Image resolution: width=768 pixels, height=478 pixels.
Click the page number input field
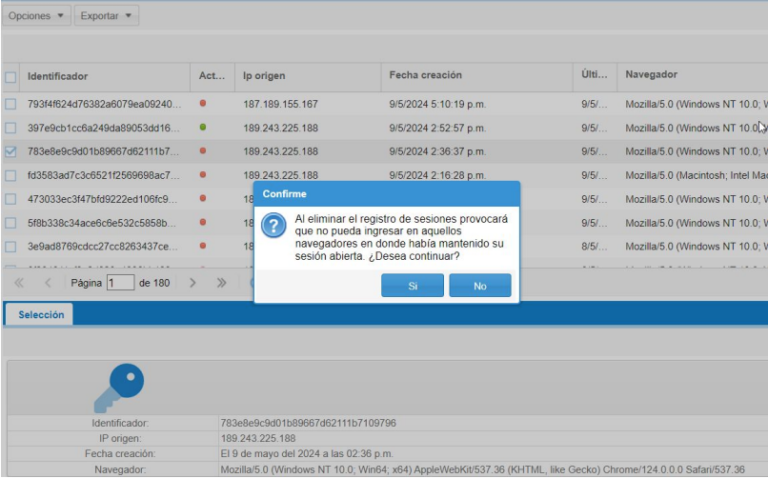point(119,283)
